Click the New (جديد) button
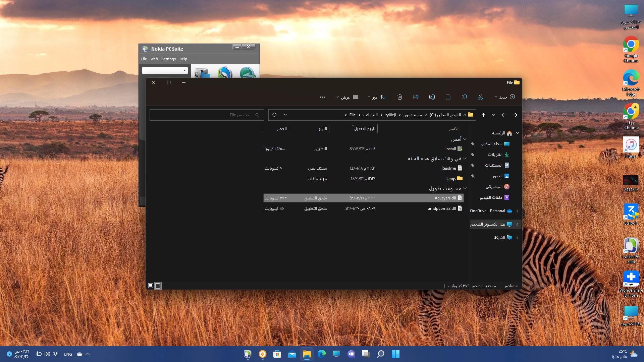644x362 pixels. (x=505, y=97)
